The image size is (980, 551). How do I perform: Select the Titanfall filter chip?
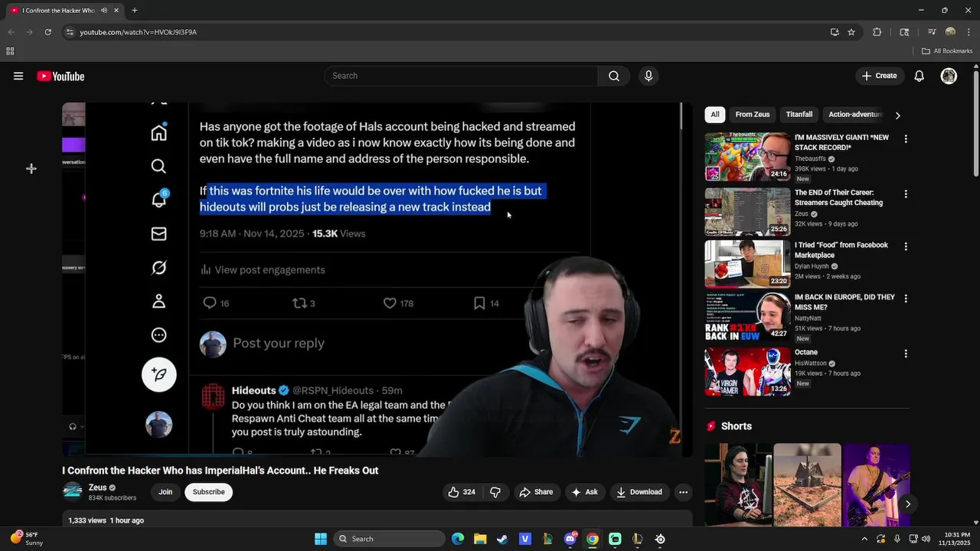(x=799, y=115)
